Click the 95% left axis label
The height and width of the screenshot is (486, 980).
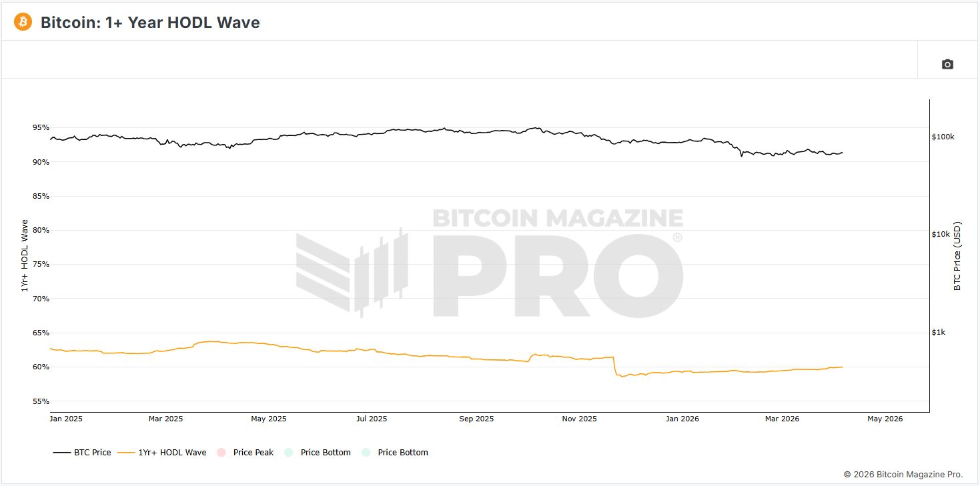(x=41, y=127)
